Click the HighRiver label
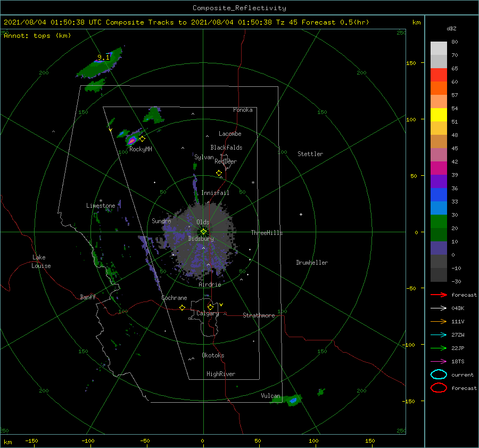This screenshot has width=479, height=448. pos(221,374)
